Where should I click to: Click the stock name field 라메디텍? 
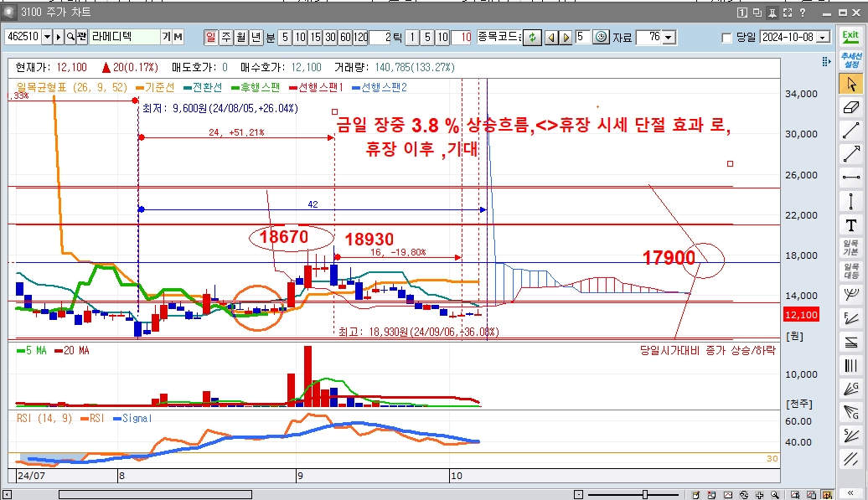(x=125, y=37)
